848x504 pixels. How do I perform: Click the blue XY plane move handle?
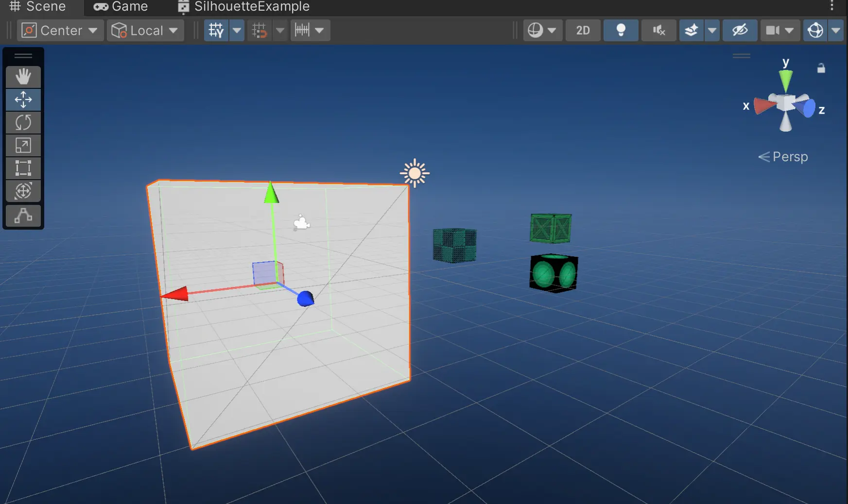click(x=264, y=273)
